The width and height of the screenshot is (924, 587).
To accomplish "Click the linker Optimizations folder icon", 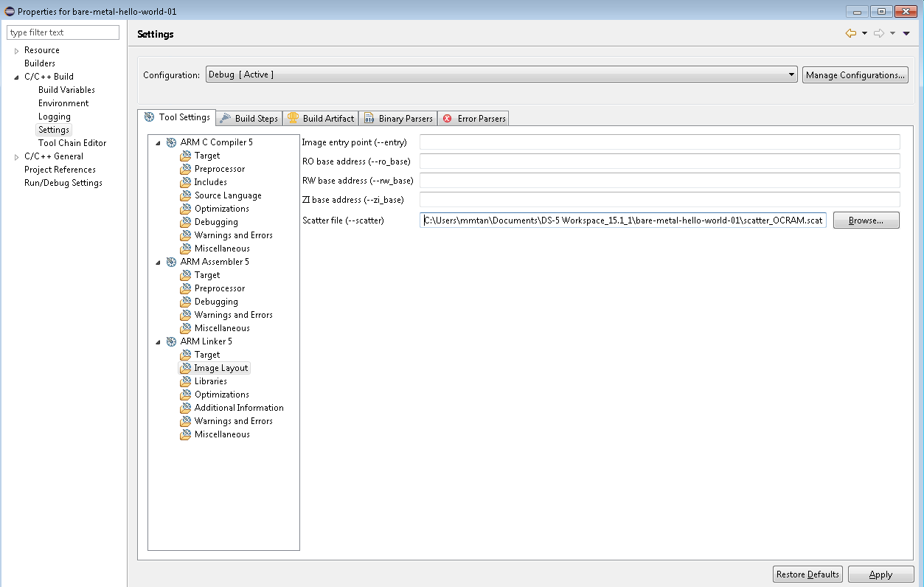I will (x=185, y=395).
